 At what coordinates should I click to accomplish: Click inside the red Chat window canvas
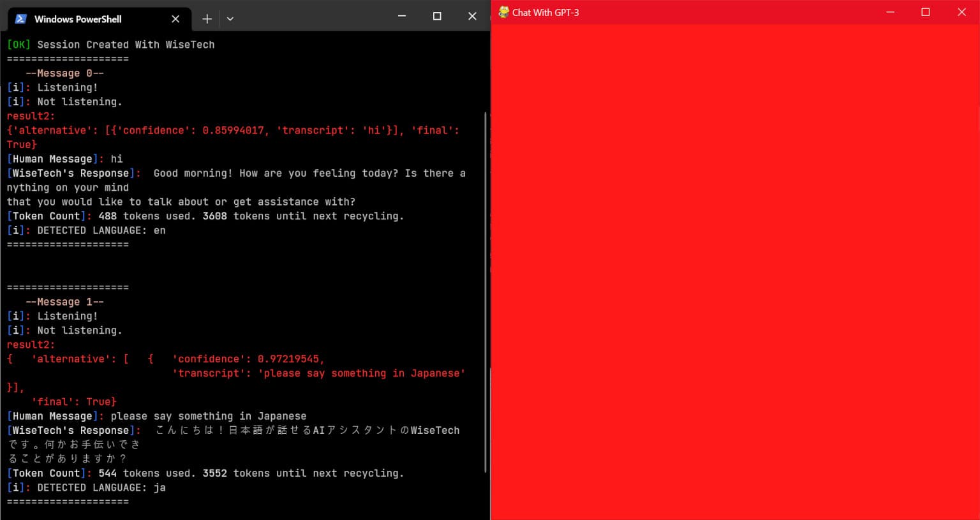coord(735,272)
